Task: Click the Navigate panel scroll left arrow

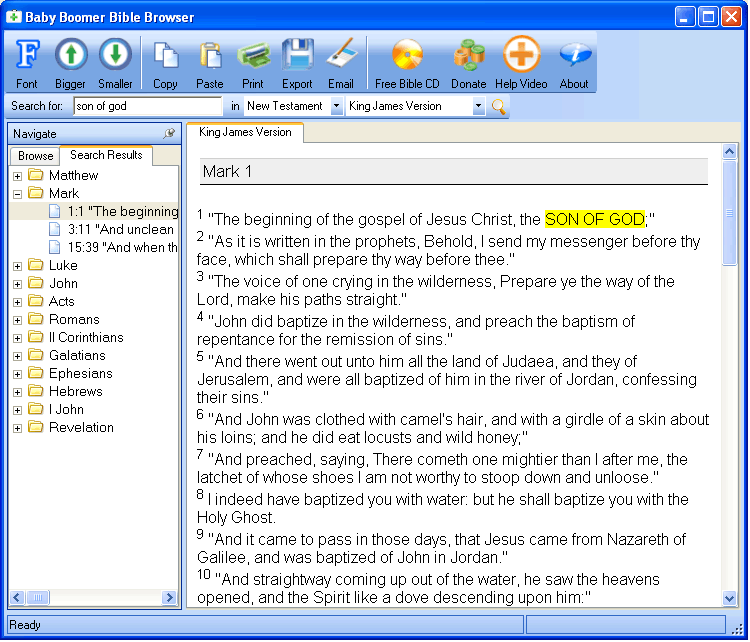Action: (17, 597)
